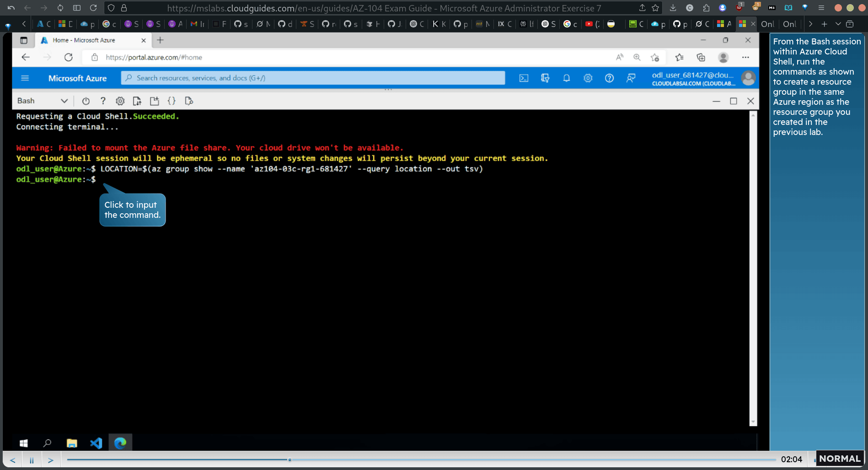The height and width of the screenshot is (470, 868).
Task: Open Edge tab actions menu icon
Action: pyautogui.click(x=24, y=40)
